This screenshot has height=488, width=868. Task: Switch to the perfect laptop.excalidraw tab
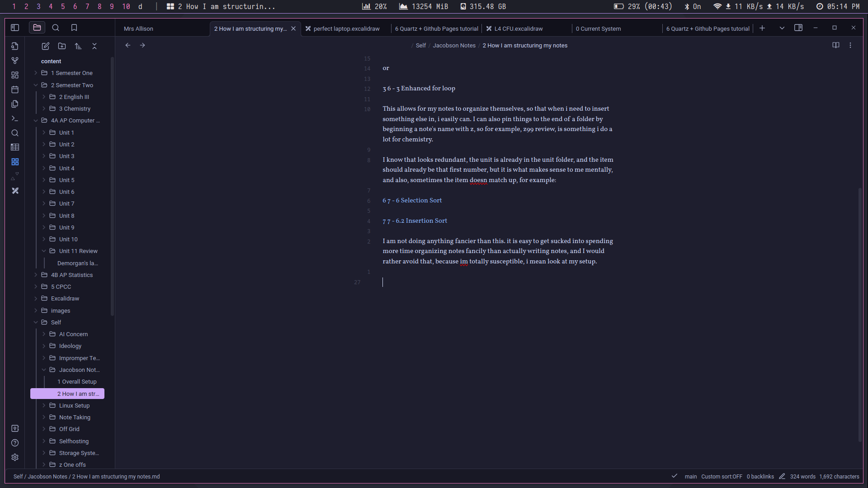click(x=346, y=28)
